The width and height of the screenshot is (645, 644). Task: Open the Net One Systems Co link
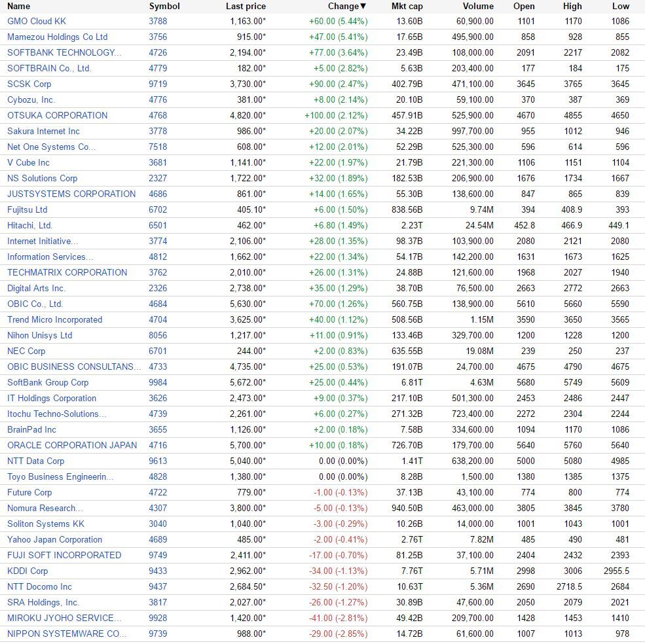pos(51,147)
